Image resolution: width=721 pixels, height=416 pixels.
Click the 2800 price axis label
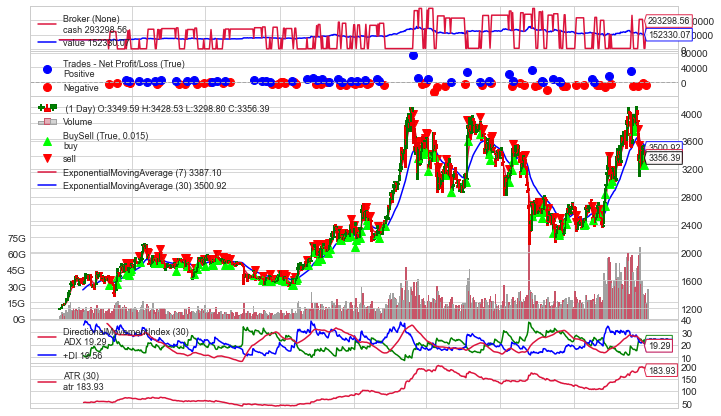[x=691, y=198]
